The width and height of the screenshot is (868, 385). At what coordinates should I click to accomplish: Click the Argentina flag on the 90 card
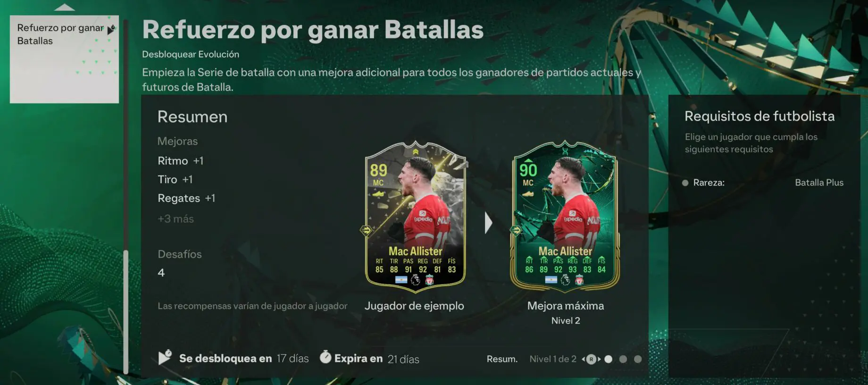(551, 280)
